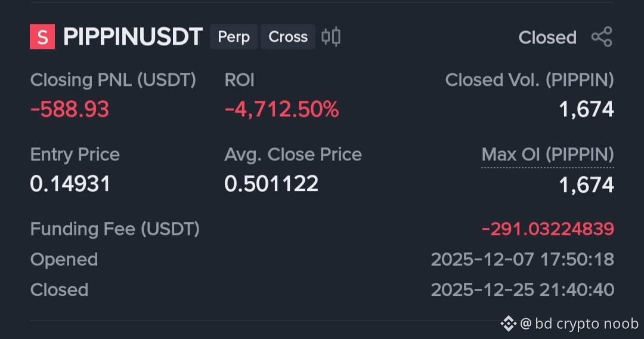Click the share icon next to Closed
Viewport: 644px width, 339px height.
[602, 37]
